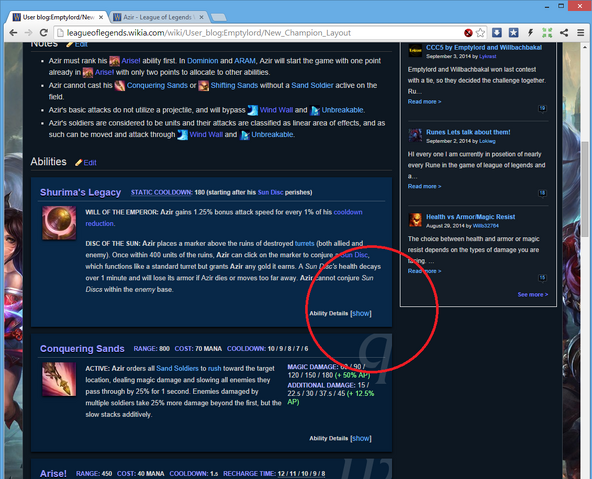Open the Sand Soldiers link in Conquering Sands
The height and width of the screenshot is (479, 592).
click(x=177, y=368)
